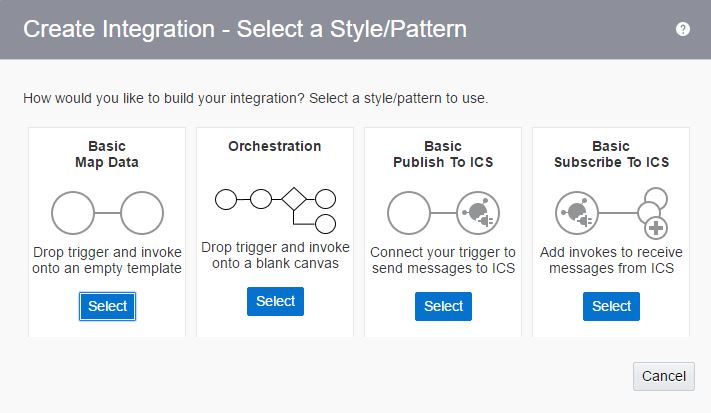711x413 pixels.
Task: Select the Basic Map Data pattern
Action: point(107,306)
